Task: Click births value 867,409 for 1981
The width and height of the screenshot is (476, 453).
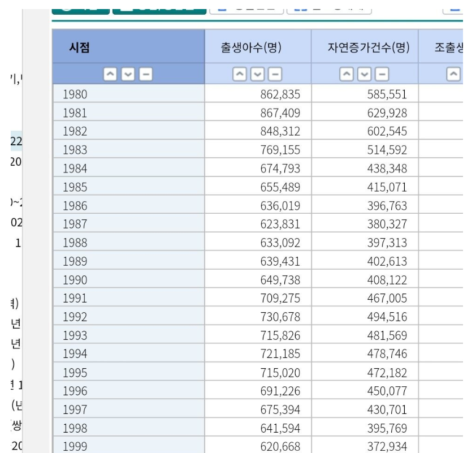Action: click(280, 113)
